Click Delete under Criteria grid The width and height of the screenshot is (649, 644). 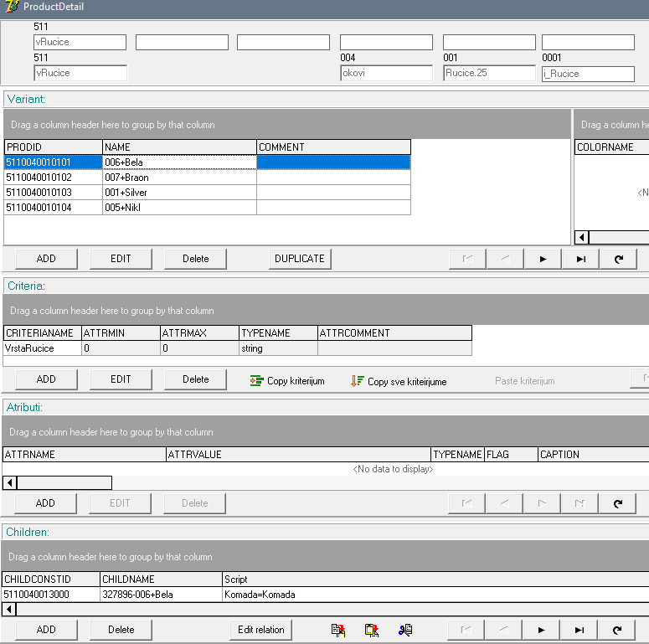pos(195,379)
